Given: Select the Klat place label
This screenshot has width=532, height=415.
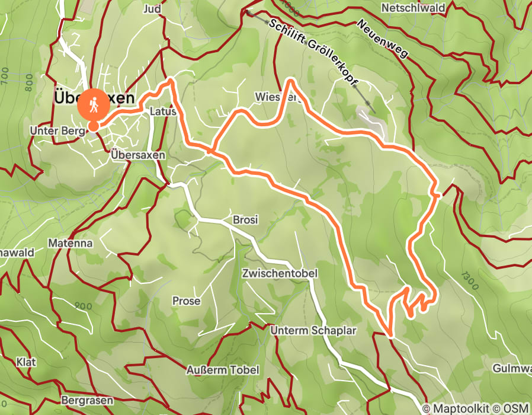Looking at the screenshot, I should (26, 362).
